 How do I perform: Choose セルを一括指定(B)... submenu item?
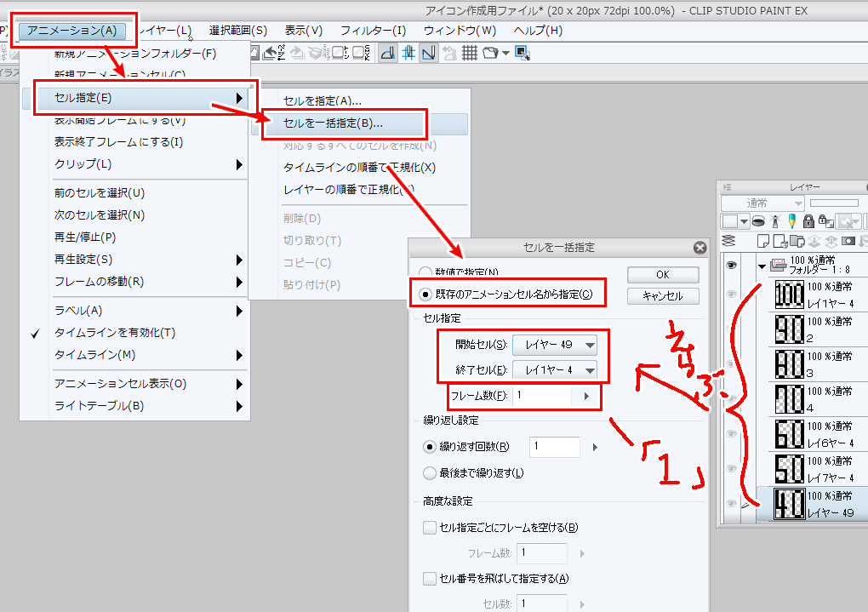click(359, 123)
